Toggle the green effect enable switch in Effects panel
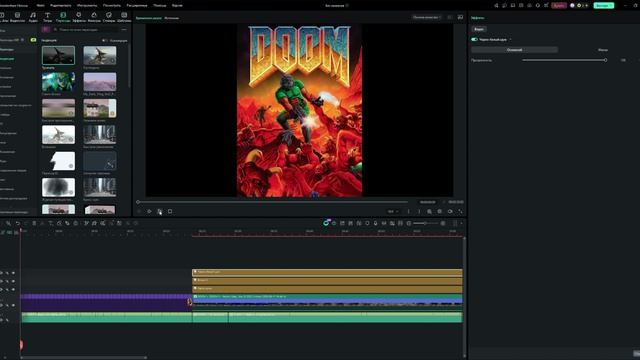Screen dimensions: 640x360 coord(474,40)
